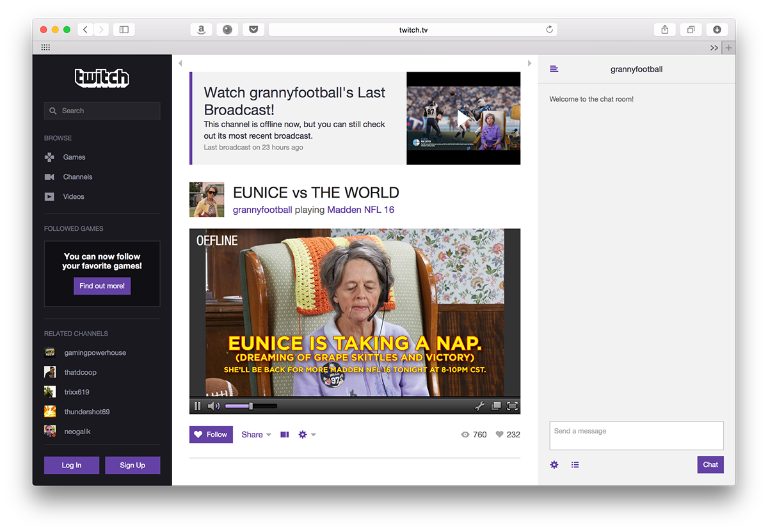This screenshot has height=532, width=768.
Task: Open the Madden NFL 16 link
Action: (x=360, y=210)
